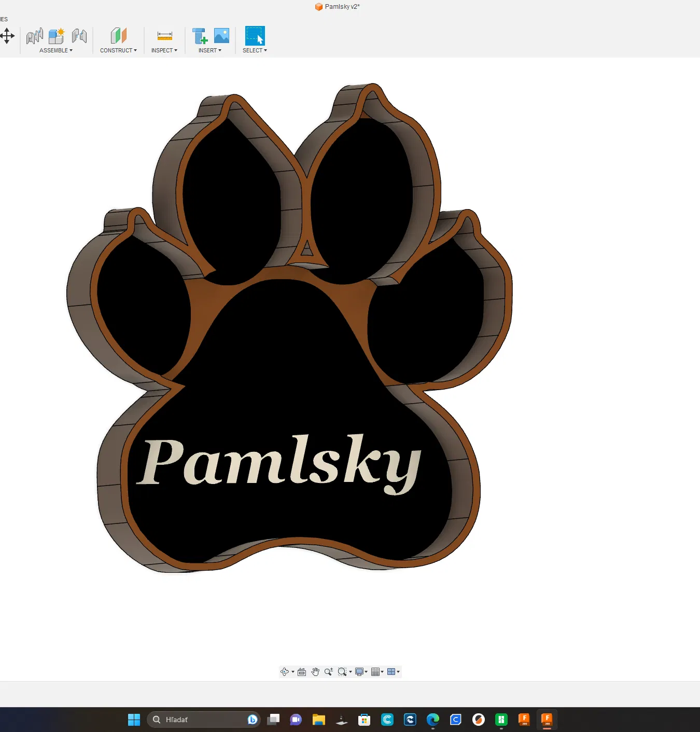Screen dimensions: 700x732
Task: Activate the Select tool icon
Action: (255, 36)
